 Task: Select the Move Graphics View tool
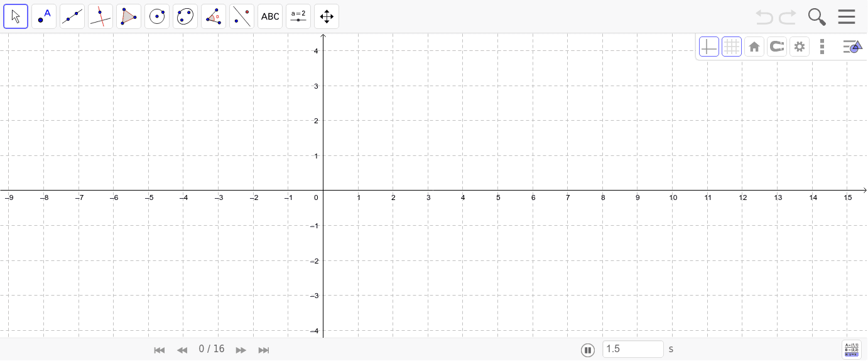pyautogui.click(x=327, y=16)
